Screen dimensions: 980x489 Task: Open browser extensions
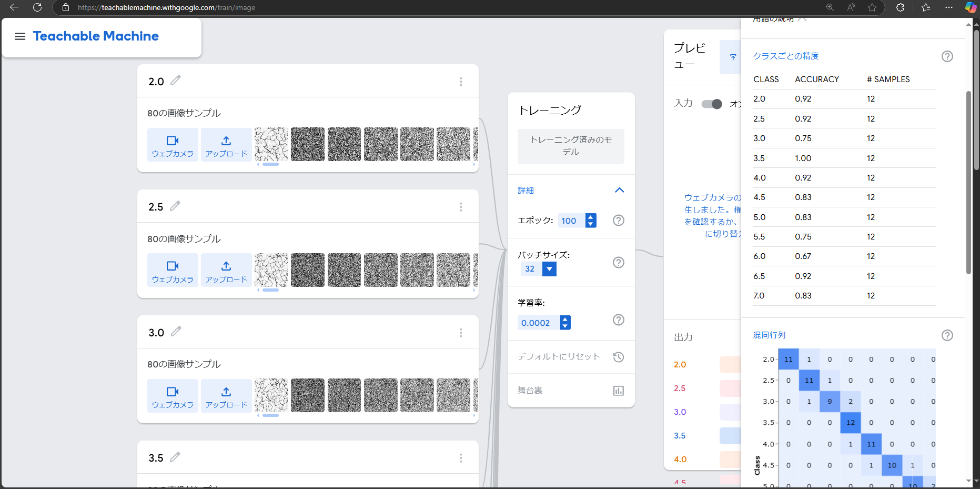(x=901, y=7)
